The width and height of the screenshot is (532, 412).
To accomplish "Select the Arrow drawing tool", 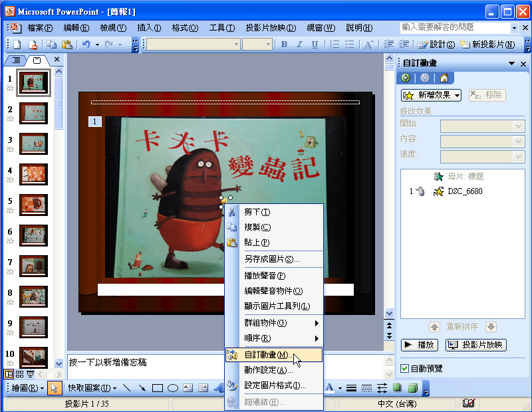I will (x=142, y=388).
